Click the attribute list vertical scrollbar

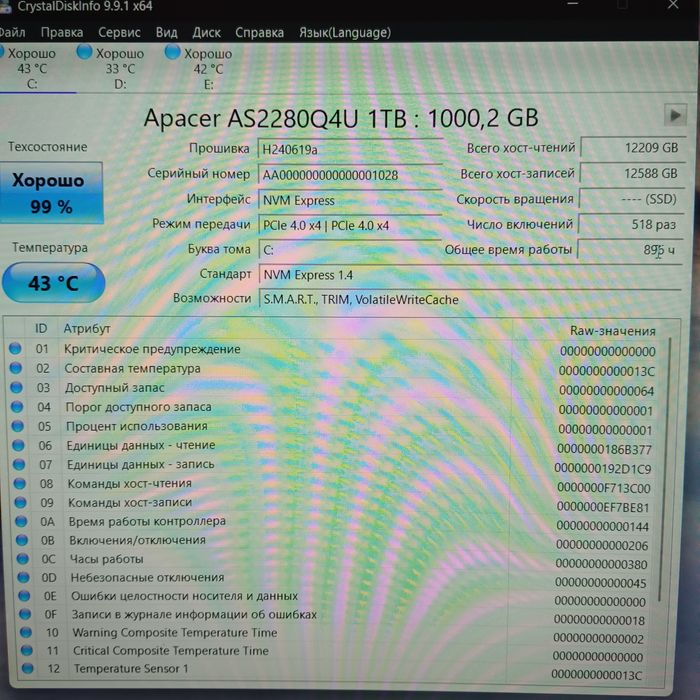tap(664, 471)
